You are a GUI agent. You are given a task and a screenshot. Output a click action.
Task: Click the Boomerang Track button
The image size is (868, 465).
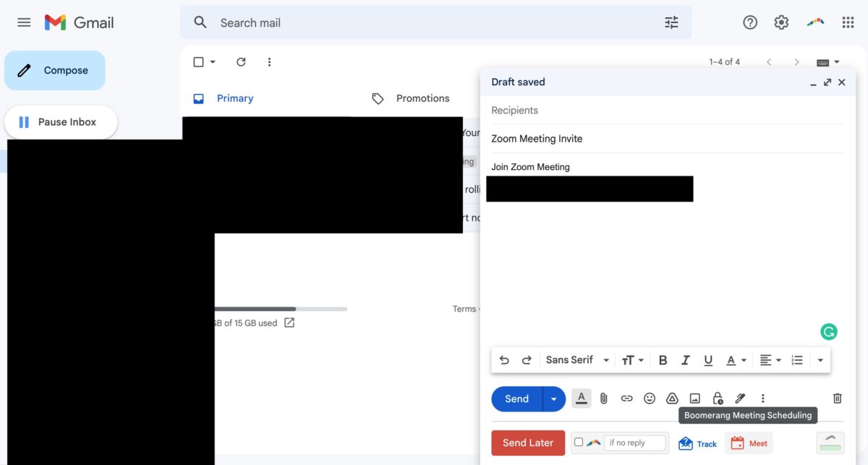tap(698, 443)
